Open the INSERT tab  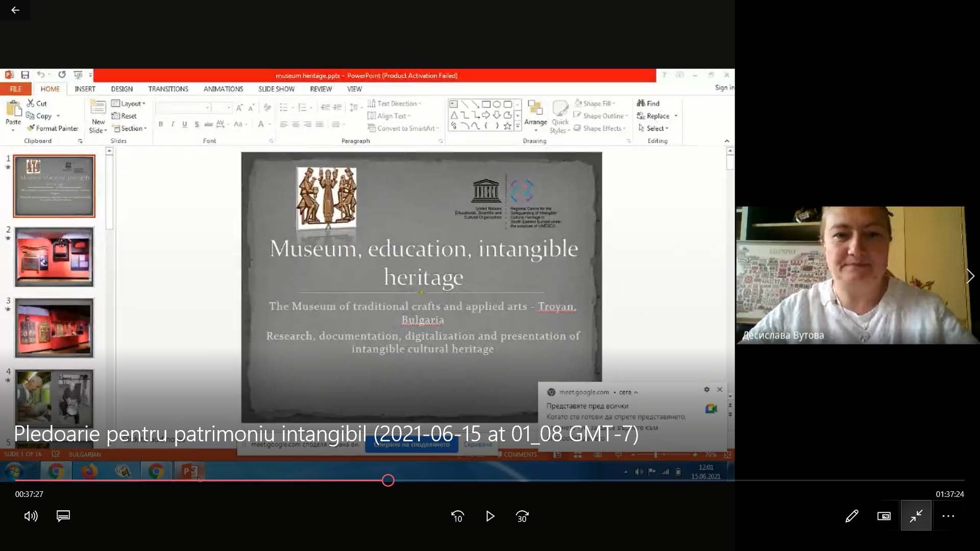(x=85, y=89)
